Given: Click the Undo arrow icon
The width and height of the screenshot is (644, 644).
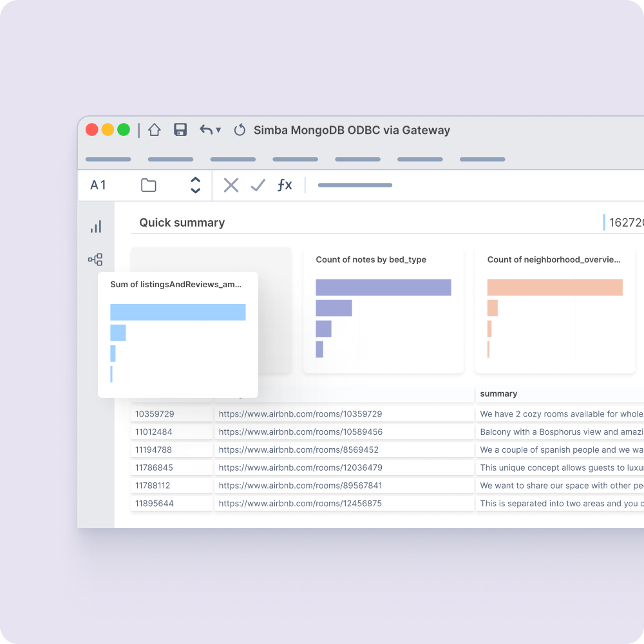Looking at the screenshot, I should [x=206, y=130].
